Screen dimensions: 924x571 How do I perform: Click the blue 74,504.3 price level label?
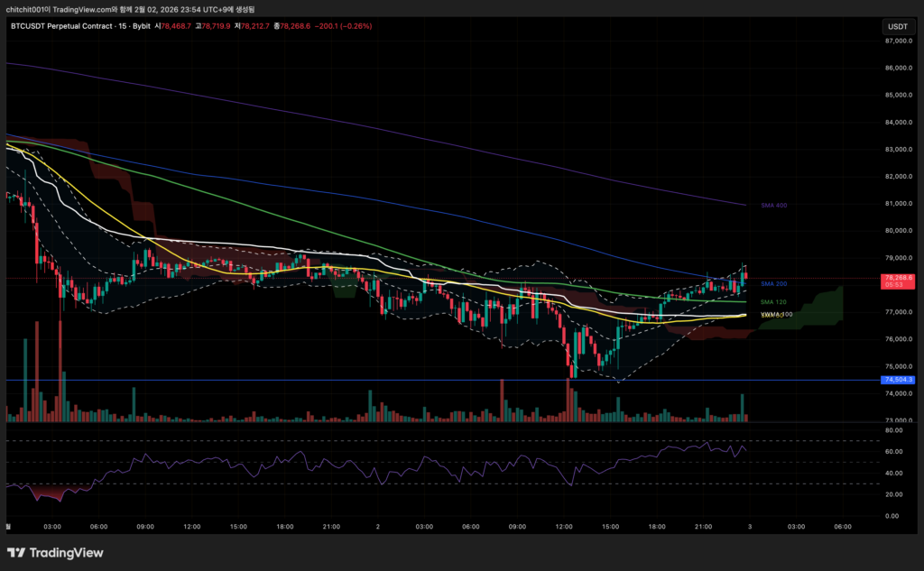pyautogui.click(x=899, y=381)
